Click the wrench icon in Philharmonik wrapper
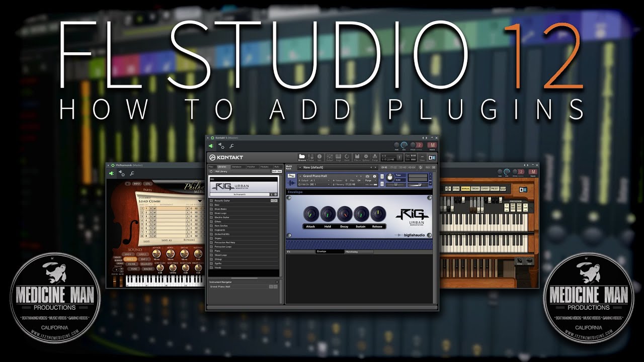The width and height of the screenshot is (644, 362). (132, 173)
